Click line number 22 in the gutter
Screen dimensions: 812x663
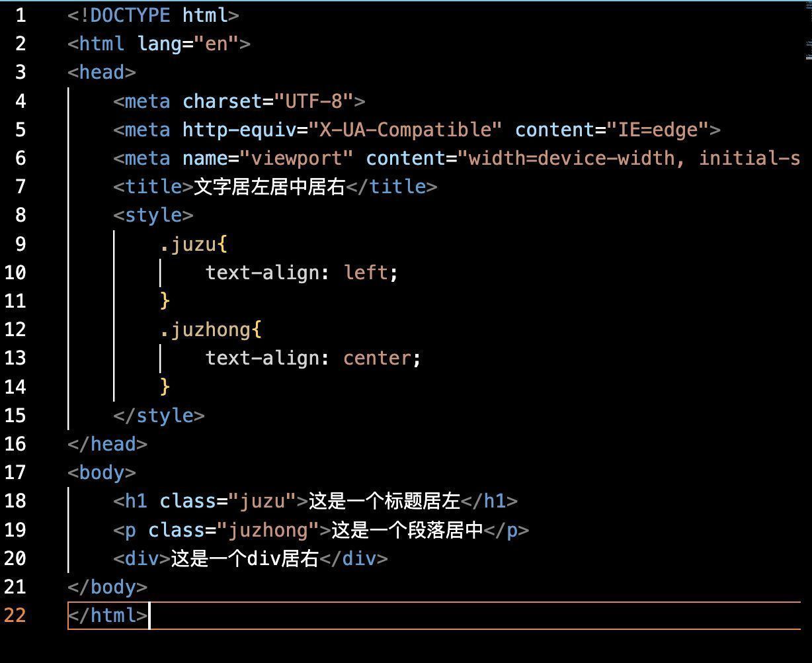pos(15,615)
